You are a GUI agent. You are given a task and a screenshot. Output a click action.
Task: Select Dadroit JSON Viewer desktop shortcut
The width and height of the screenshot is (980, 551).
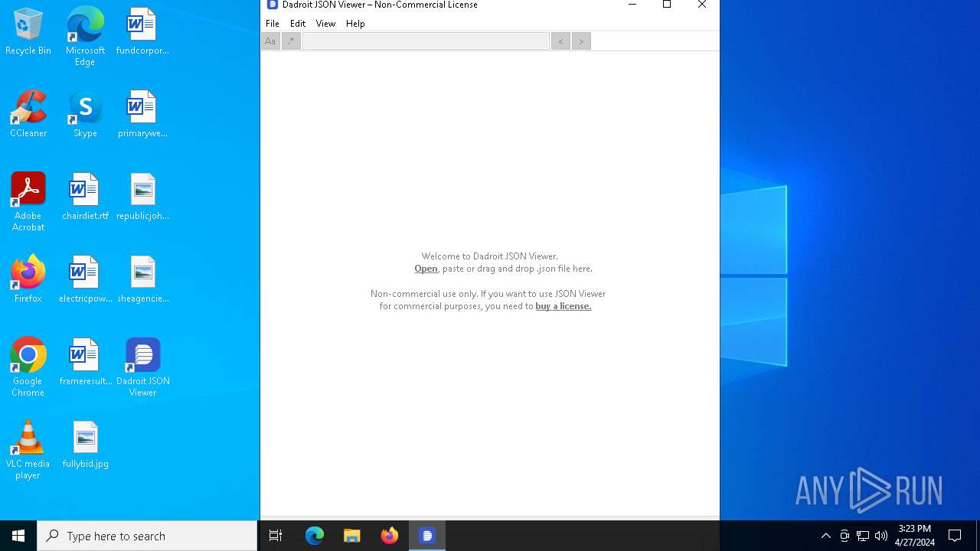[x=142, y=367]
